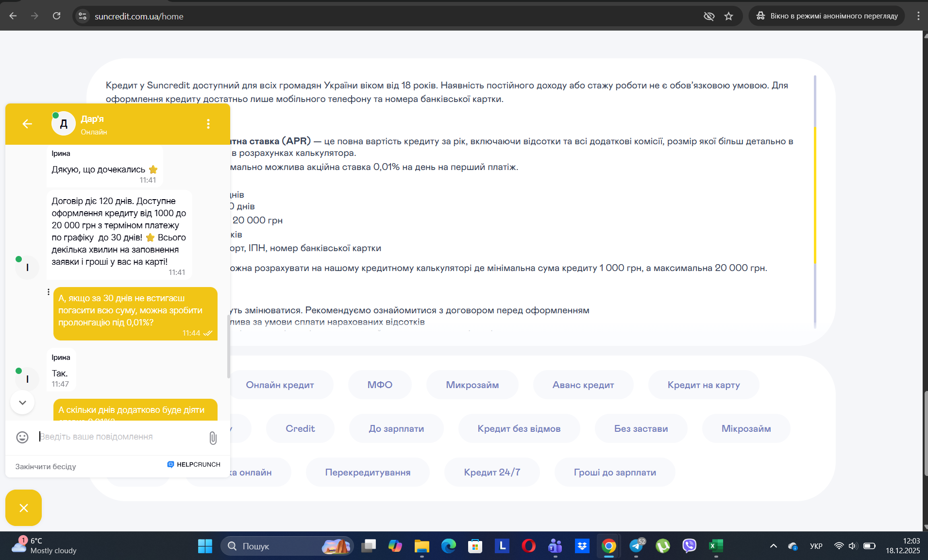This screenshot has height=560, width=928.
Task: Open the До зарплати tag
Action: tap(396, 428)
